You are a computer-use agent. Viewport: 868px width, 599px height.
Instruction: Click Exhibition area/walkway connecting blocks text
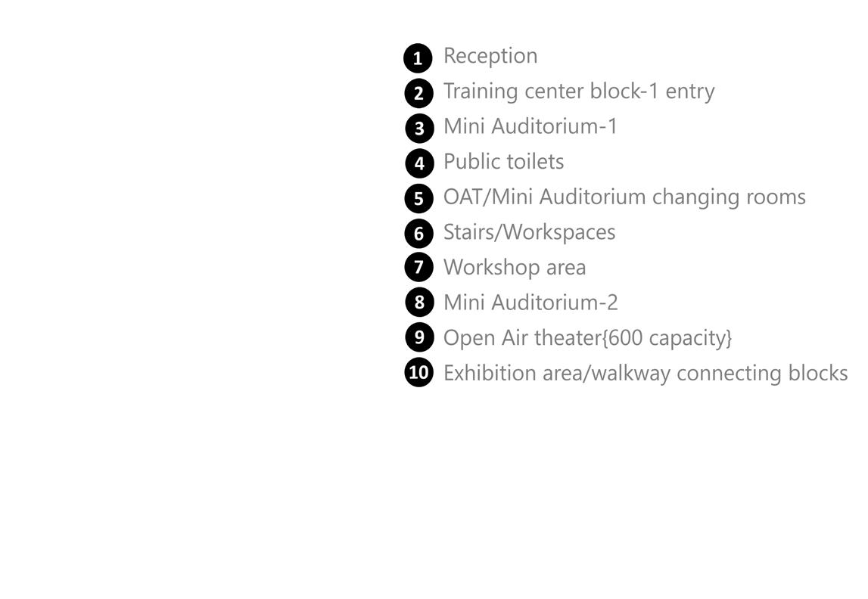coord(646,373)
